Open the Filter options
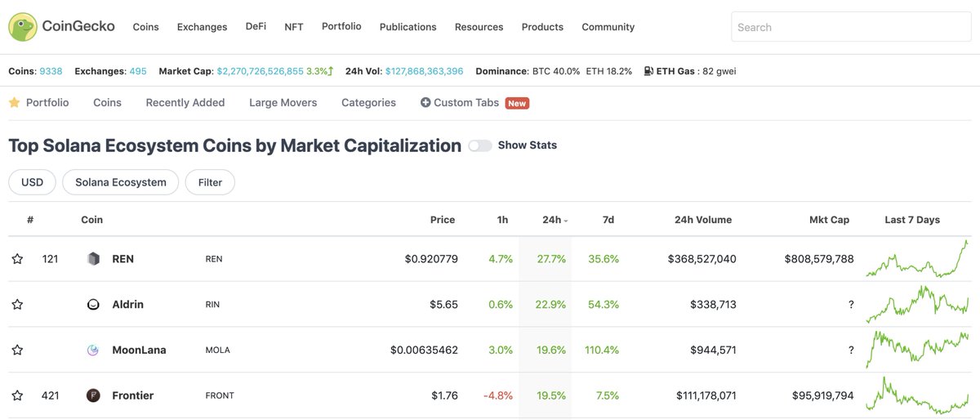 point(210,182)
